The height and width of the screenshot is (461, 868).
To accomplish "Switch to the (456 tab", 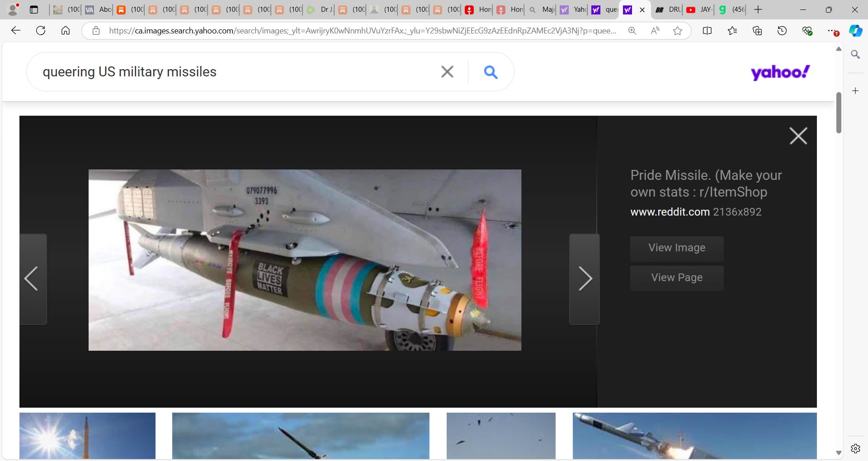I will point(731,9).
